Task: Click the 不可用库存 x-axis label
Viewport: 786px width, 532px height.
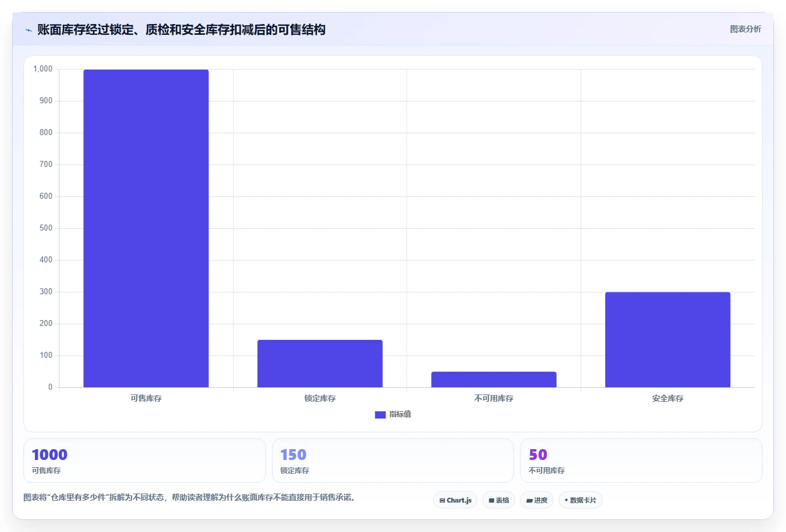Action: [x=494, y=398]
